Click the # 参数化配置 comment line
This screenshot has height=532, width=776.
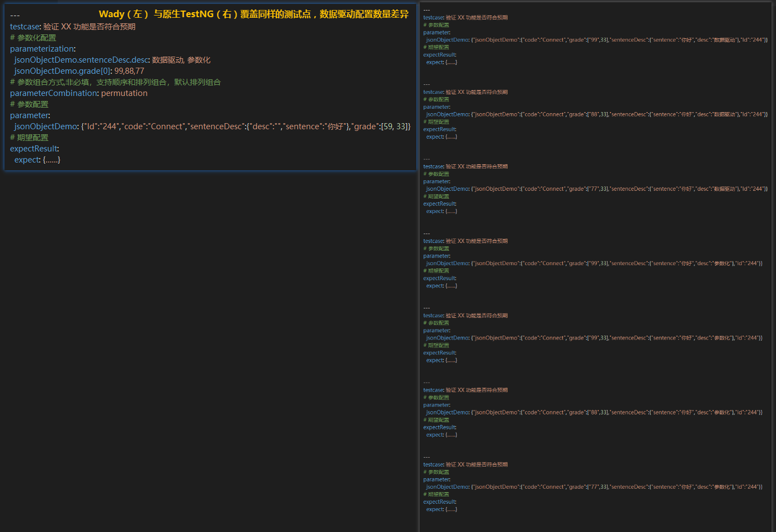tap(33, 38)
